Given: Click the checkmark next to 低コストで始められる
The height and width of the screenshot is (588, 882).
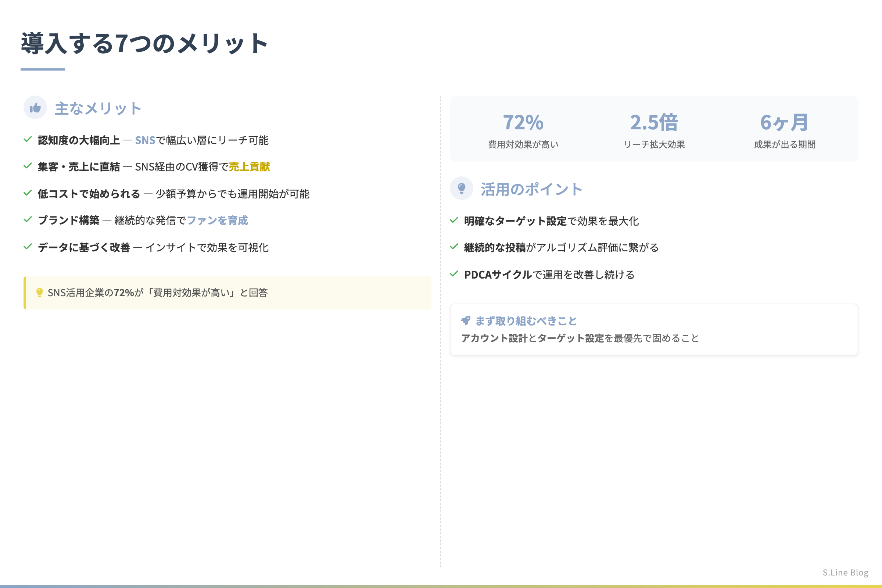Looking at the screenshot, I should [28, 193].
